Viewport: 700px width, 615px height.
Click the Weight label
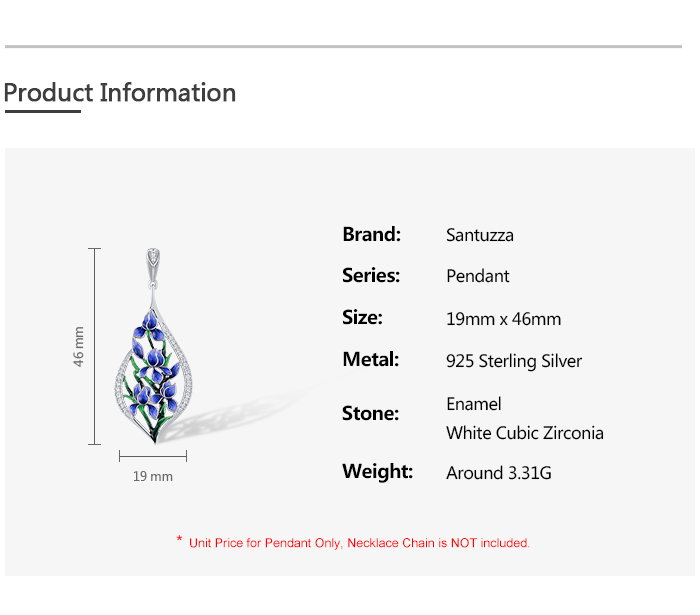pos(377,472)
